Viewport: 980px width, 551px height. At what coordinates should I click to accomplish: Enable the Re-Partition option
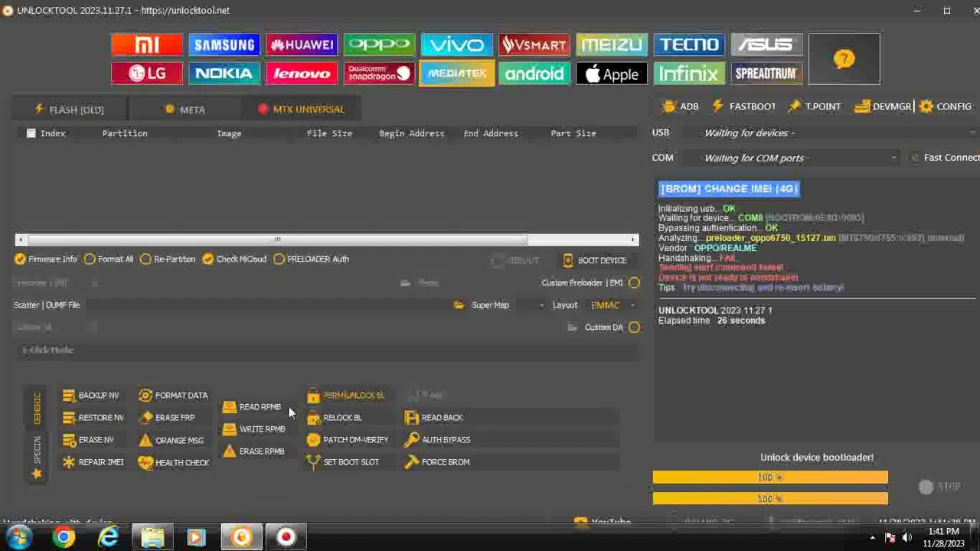(x=168, y=259)
